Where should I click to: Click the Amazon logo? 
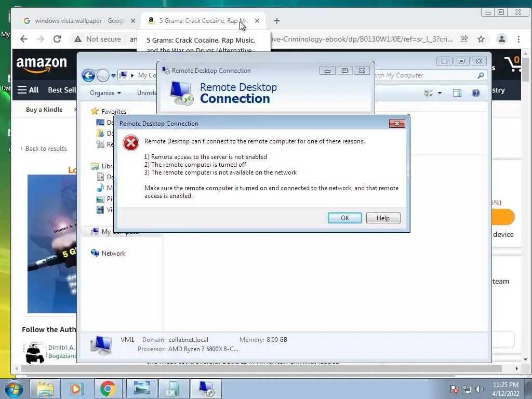pyautogui.click(x=42, y=64)
